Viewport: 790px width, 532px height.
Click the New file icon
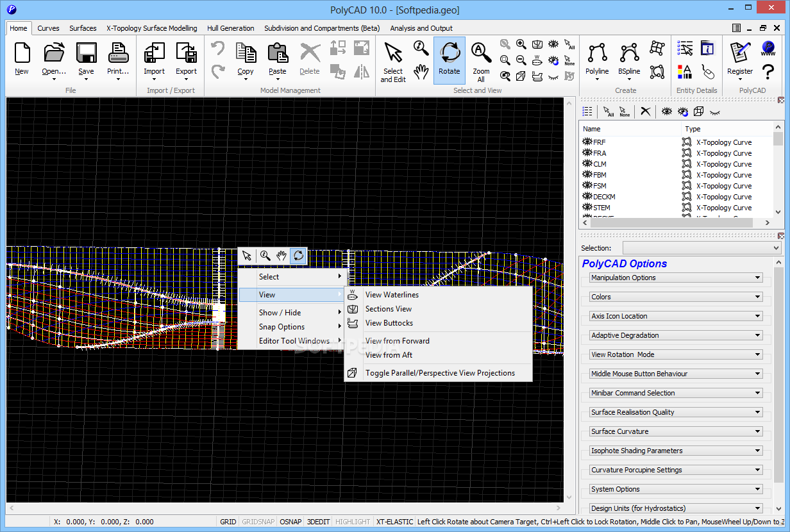coord(22,53)
